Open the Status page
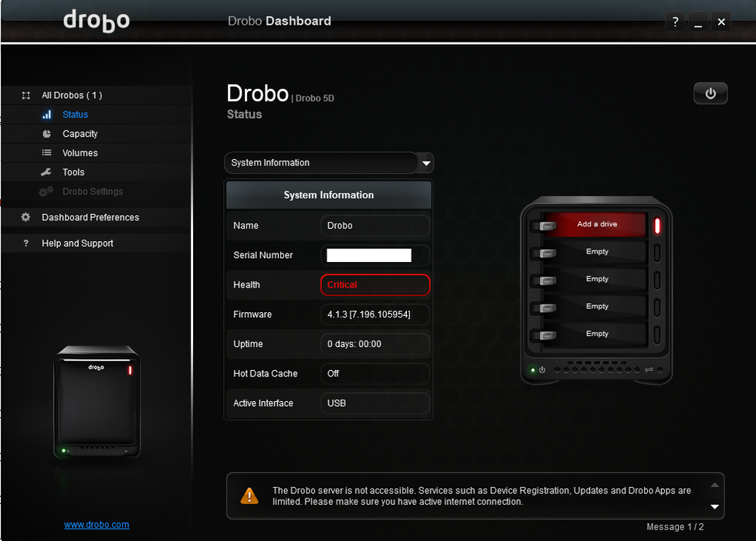 [75, 114]
